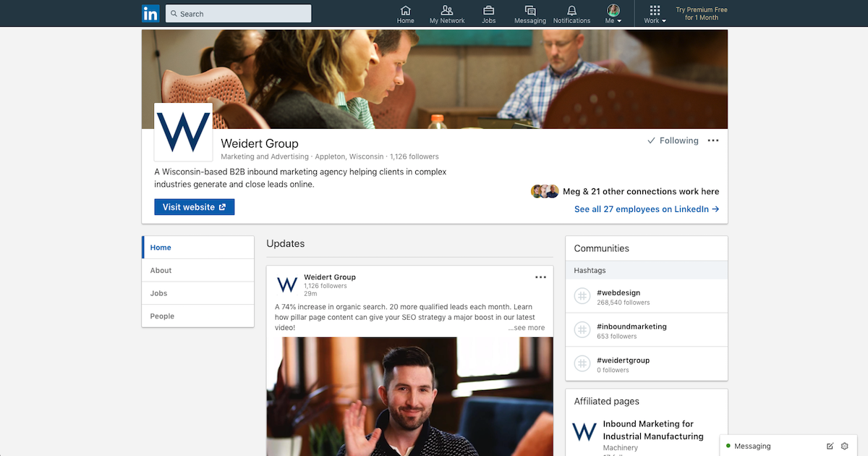The width and height of the screenshot is (868, 456).
Task: Open the #weidertgroup hashtag
Action: click(x=623, y=360)
